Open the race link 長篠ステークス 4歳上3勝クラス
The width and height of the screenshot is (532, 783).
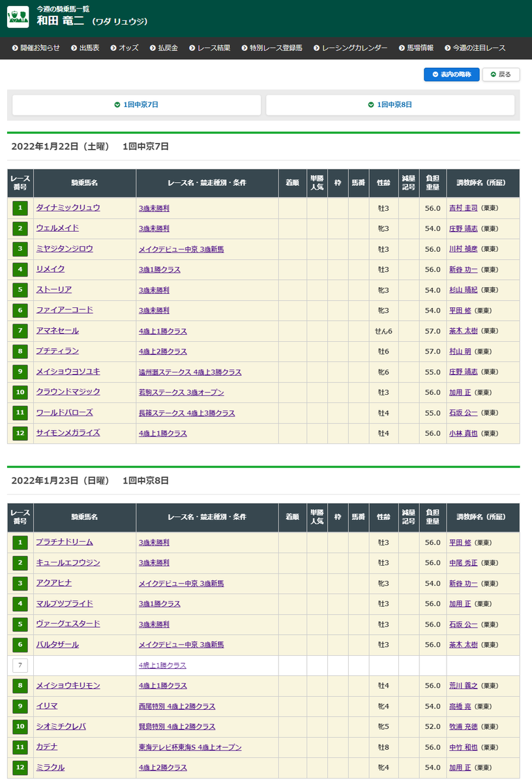click(186, 413)
